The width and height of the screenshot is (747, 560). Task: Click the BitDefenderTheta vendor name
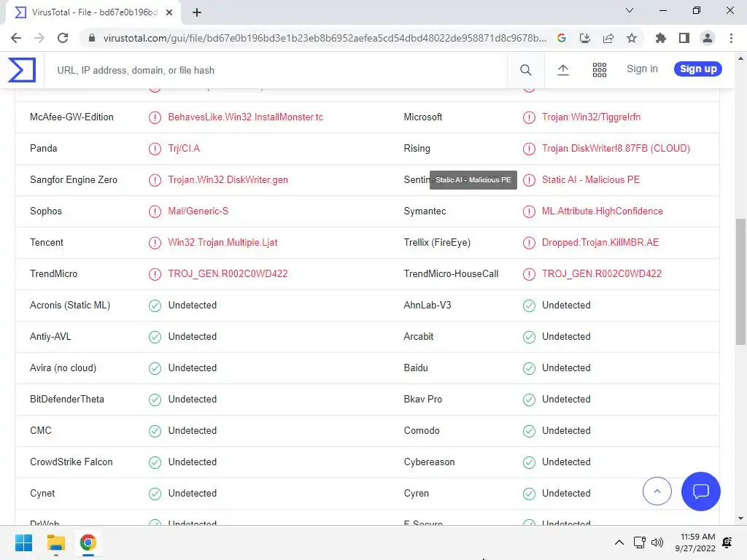pyautogui.click(x=66, y=399)
